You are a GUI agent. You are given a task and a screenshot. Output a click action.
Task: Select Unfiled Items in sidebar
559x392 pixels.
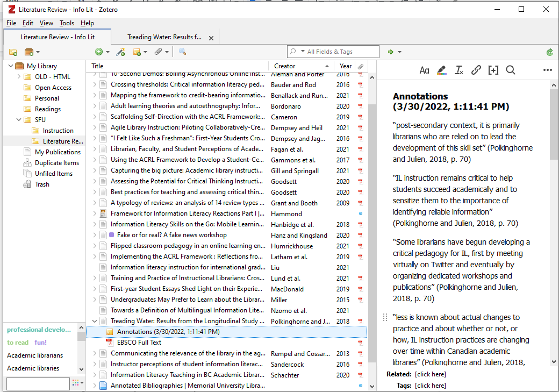(54, 174)
